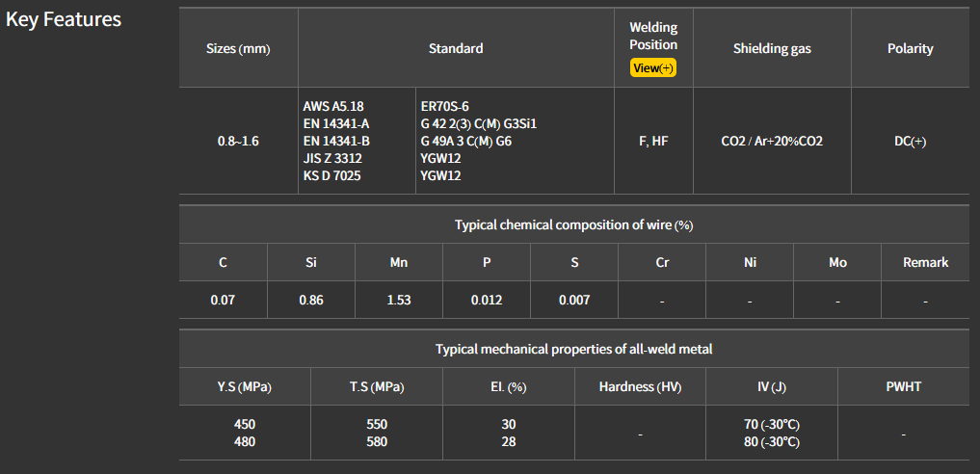The width and height of the screenshot is (980, 474).
Task: Click the Typical chemical composition of wire title
Action: (x=573, y=224)
